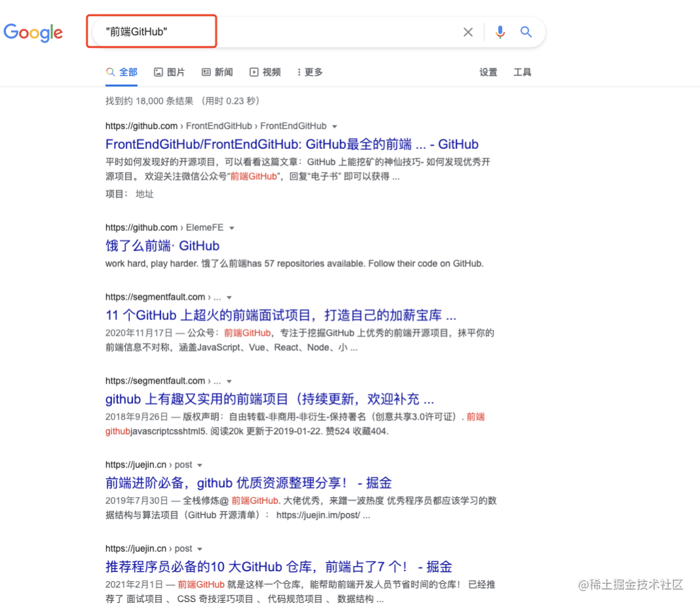Screen dimensions: 700x608
Task: Open 设置 options
Action: coord(488,72)
